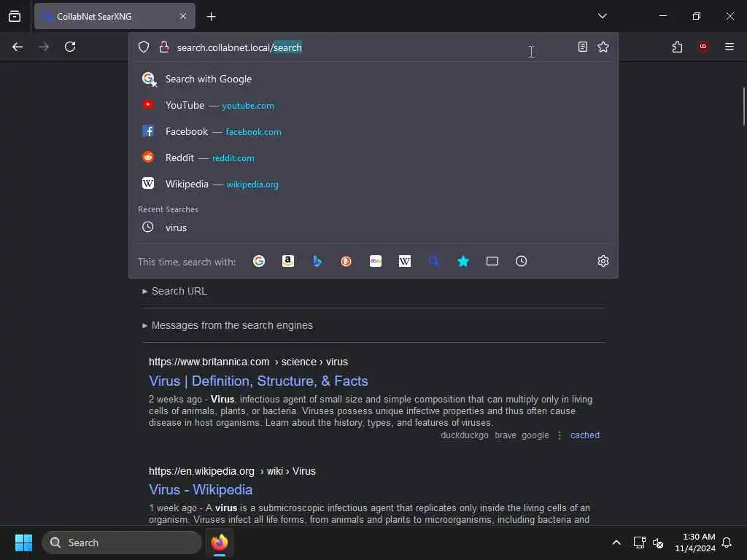The height and width of the screenshot is (560, 747).
Task: Open the Firefox application menu
Action: [729, 47]
